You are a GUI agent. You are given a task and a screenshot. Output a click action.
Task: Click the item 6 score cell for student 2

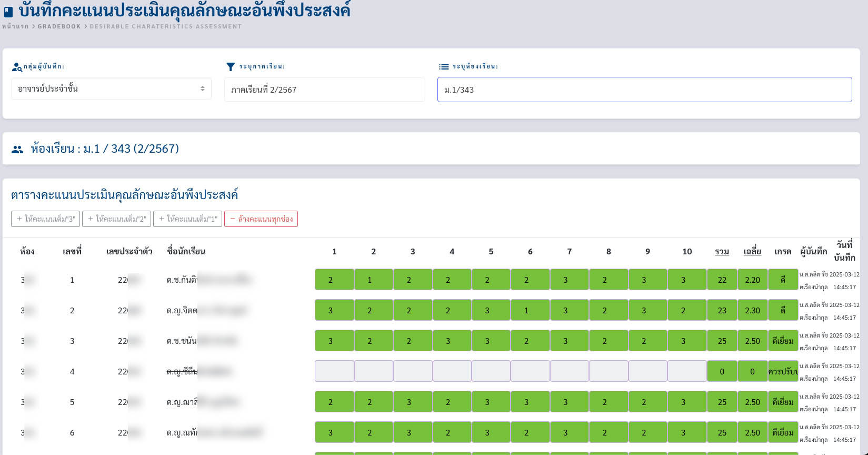(530, 310)
